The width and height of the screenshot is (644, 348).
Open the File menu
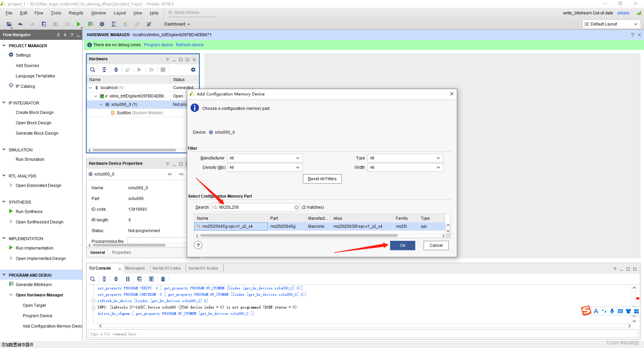click(9, 13)
